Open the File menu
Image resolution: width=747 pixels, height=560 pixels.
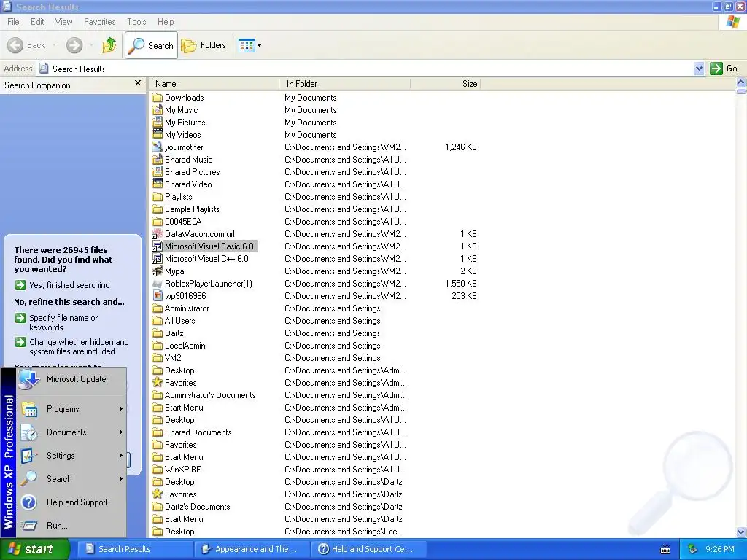pyautogui.click(x=13, y=22)
